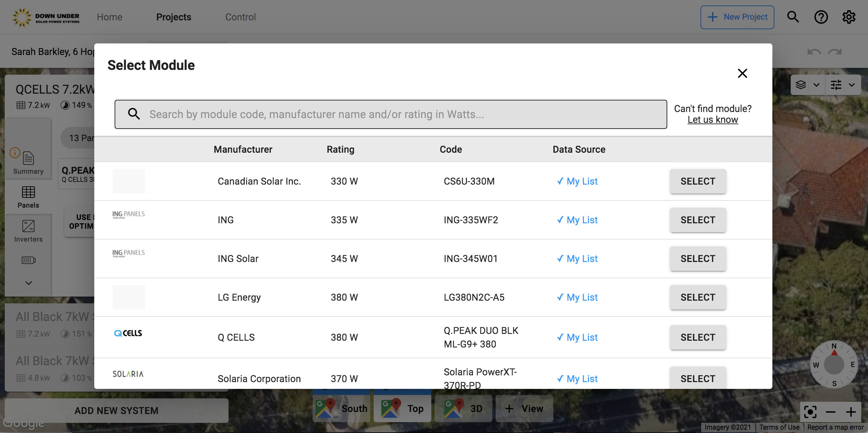Viewport: 868px width, 433px height.
Task: Click the orange info warning icon
Action: point(15,153)
